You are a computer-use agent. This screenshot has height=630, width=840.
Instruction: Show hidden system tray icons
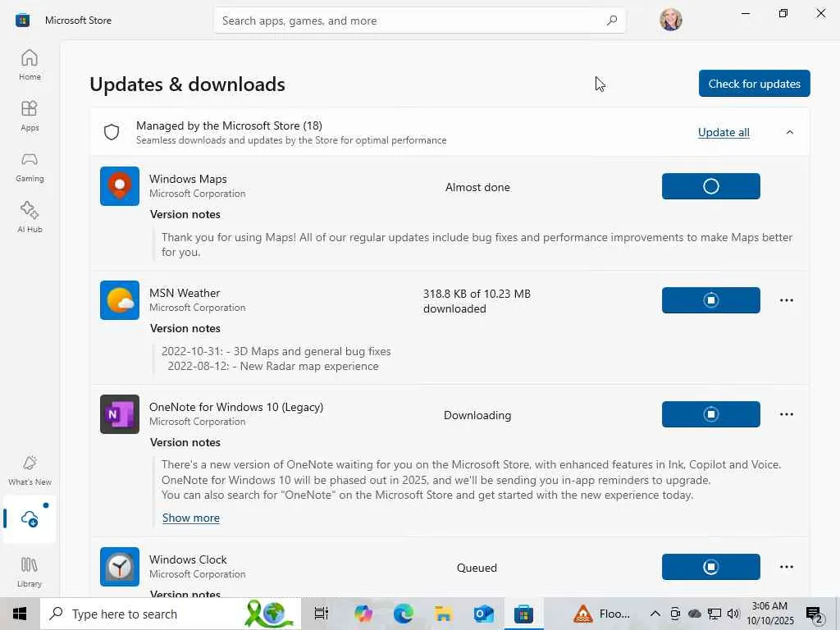pyautogui.click(x=655, y=614)
